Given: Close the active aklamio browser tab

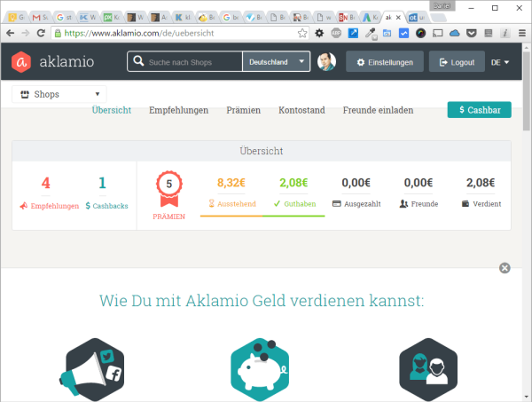Looking at the screenshot, I should pyautogui.click(x=399, y=17).
